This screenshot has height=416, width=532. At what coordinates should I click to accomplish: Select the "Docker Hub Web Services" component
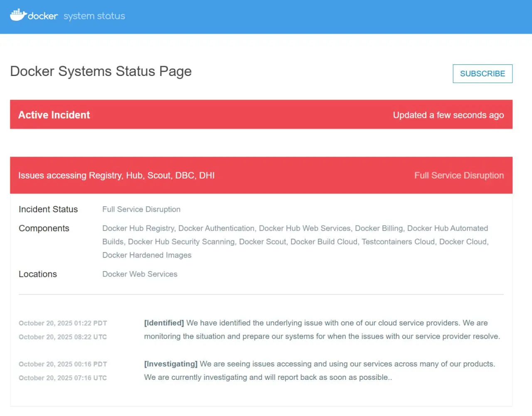[x=305, y=228]
